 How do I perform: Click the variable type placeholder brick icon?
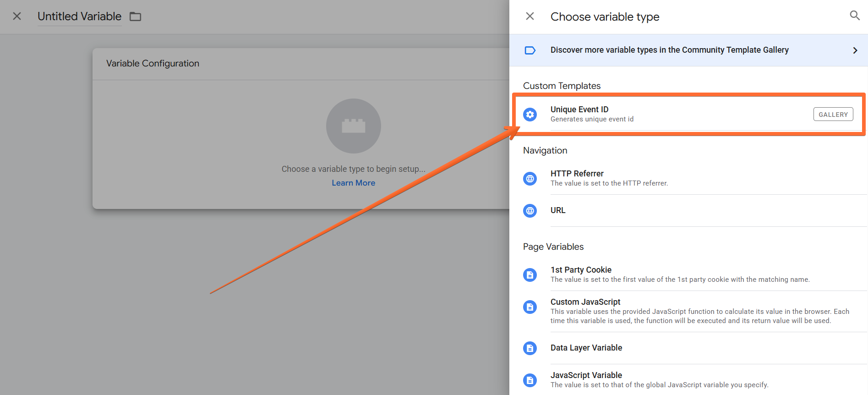[354, 126]
